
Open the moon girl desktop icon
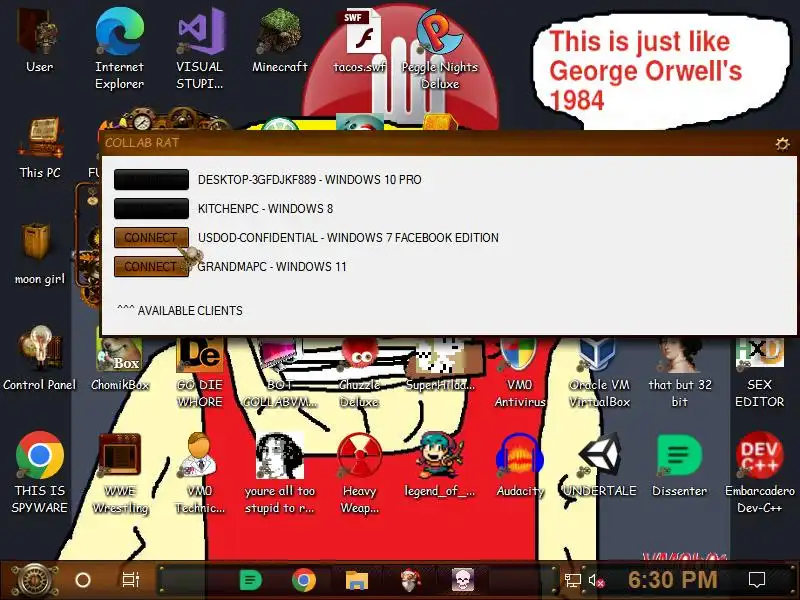(40, 254)
